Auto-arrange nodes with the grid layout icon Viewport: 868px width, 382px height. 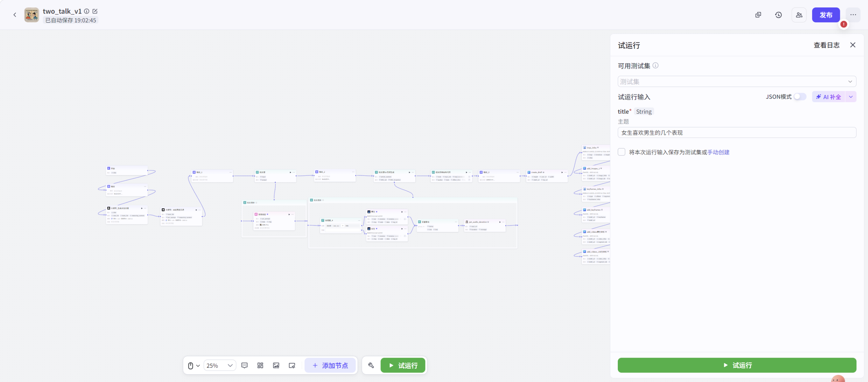(x=260, y=365)
